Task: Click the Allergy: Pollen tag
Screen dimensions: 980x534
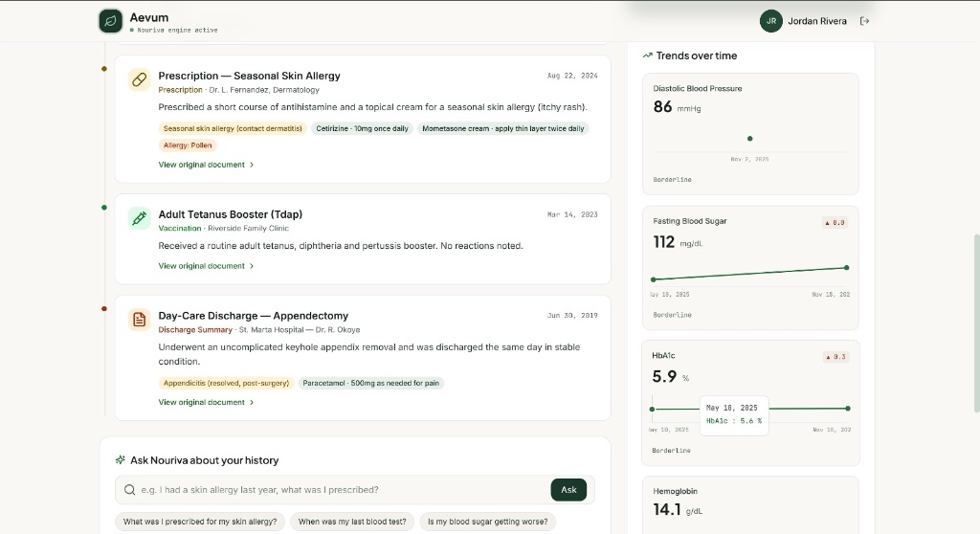Action: (188, 145)
